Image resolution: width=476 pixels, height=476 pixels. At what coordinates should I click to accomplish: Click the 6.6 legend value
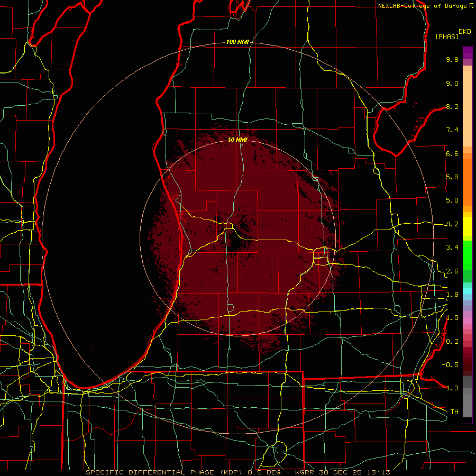[x=452, y=153]
